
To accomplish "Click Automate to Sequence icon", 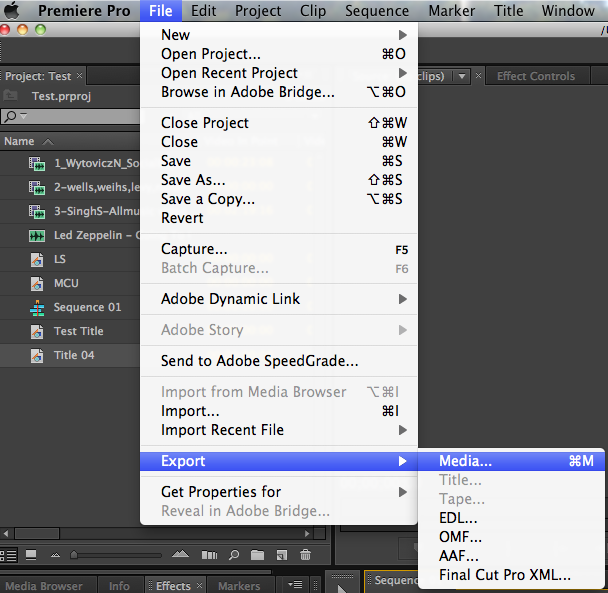I will click(209, 555).
